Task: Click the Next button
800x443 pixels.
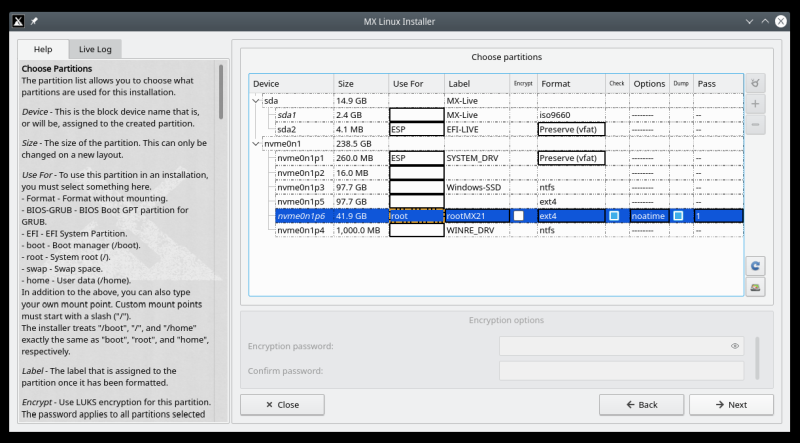Action: tap(731, 405)
